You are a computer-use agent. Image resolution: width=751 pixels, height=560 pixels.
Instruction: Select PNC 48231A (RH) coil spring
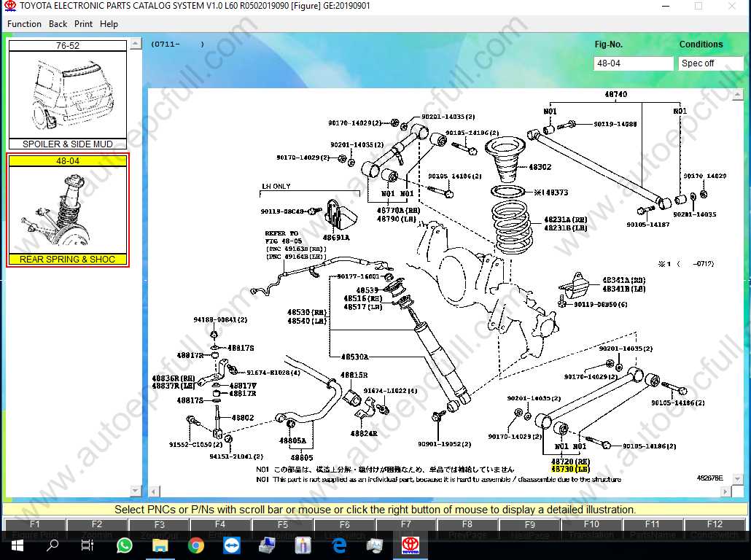[565, 220]
